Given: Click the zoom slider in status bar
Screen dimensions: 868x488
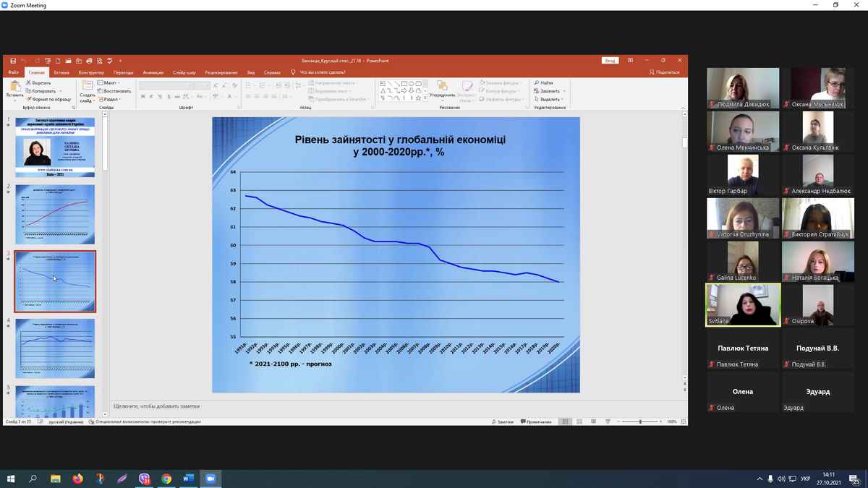Looking at the screenshot, I should coord(640,421).
